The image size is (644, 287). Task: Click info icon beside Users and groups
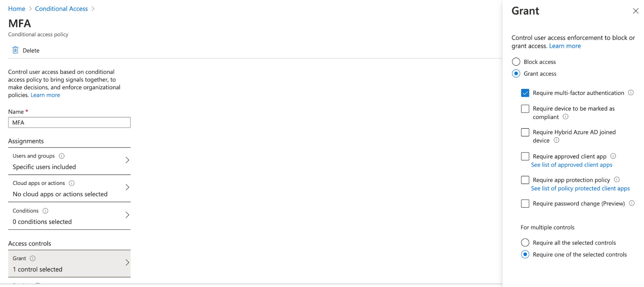point(62,156)
